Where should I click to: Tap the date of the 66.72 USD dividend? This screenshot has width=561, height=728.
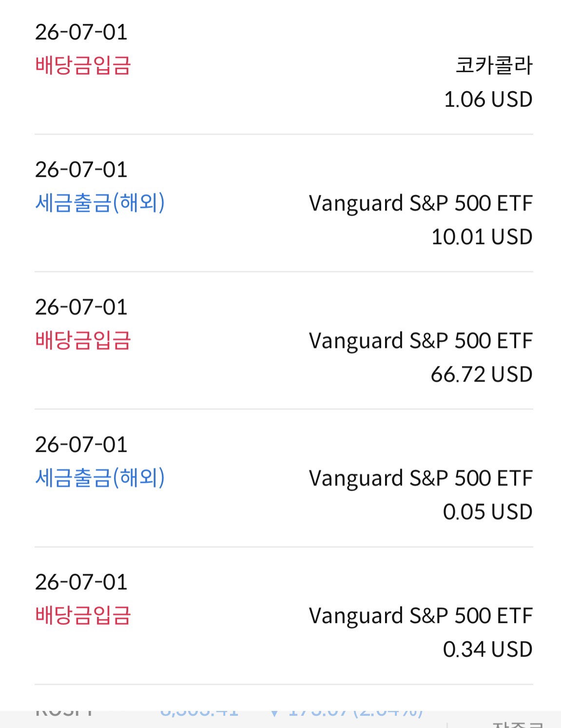(x=81, y=307)
